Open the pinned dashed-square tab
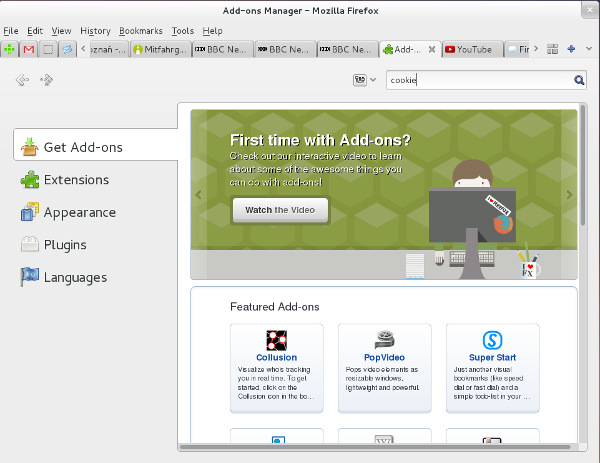This screenshot has height=463, width=600. point(48,49)
